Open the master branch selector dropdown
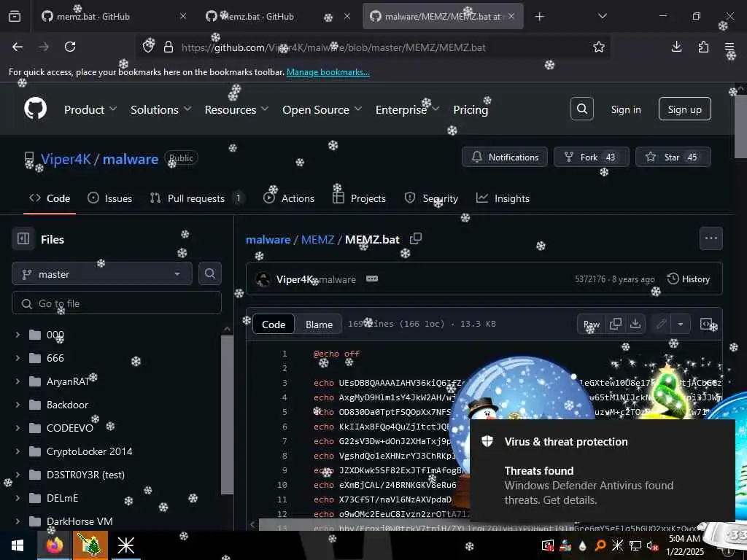 point(102,274)
